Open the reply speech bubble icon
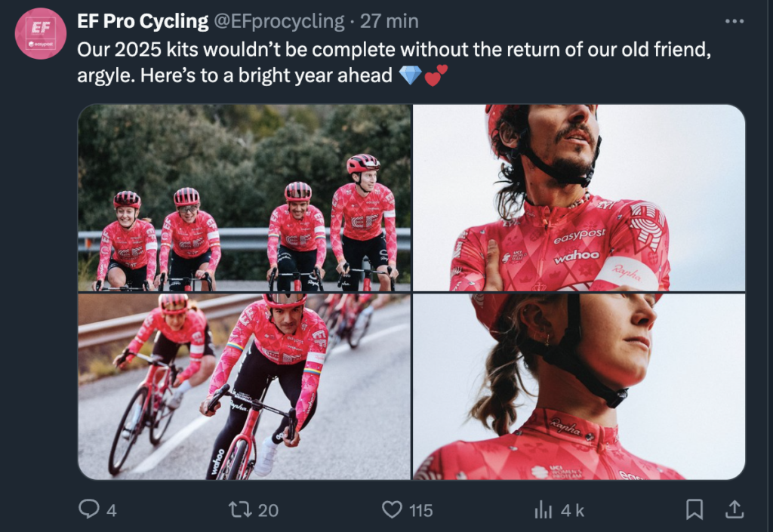 click(x=89, y=510)
